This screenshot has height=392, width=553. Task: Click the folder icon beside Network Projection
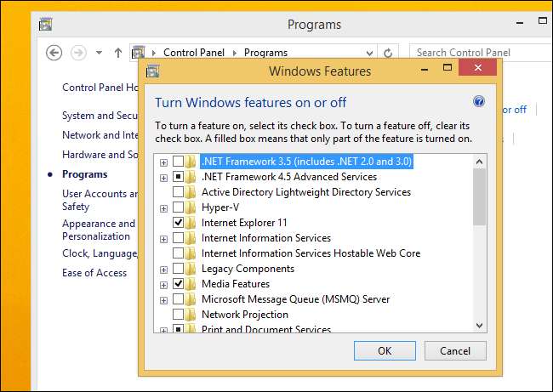[191, 315]
